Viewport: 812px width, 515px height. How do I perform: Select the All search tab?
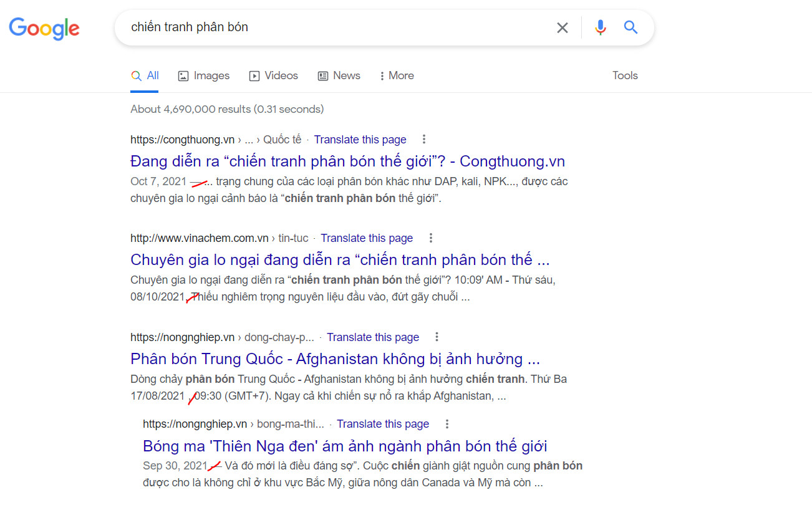[x=145, y=75]
